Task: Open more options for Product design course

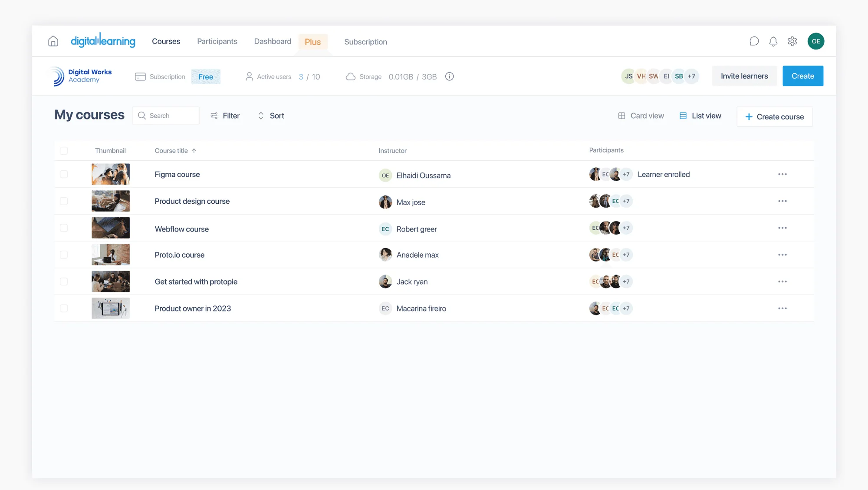Action: (783, 201)
